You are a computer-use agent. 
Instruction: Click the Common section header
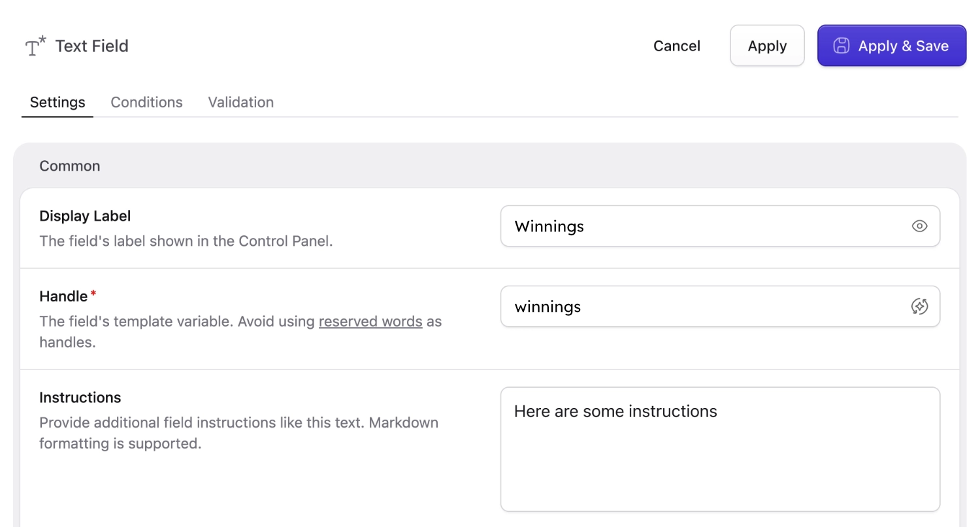[x=70, y=166]
